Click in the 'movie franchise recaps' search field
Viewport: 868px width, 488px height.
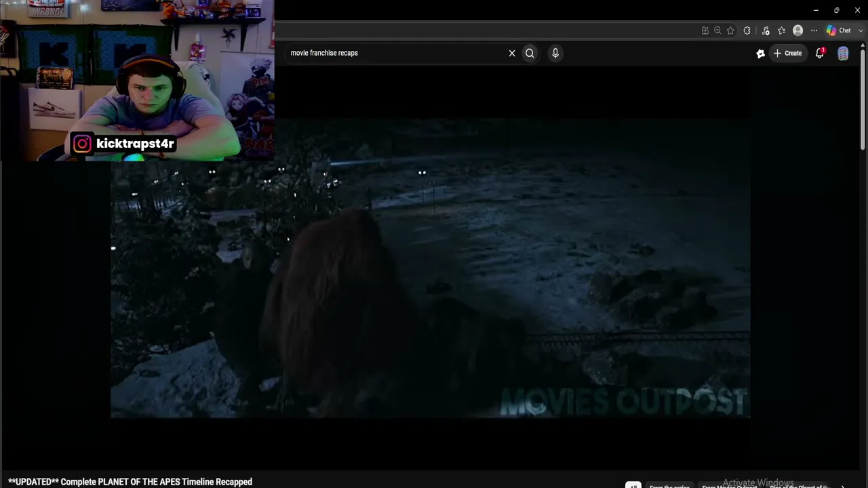395,53
